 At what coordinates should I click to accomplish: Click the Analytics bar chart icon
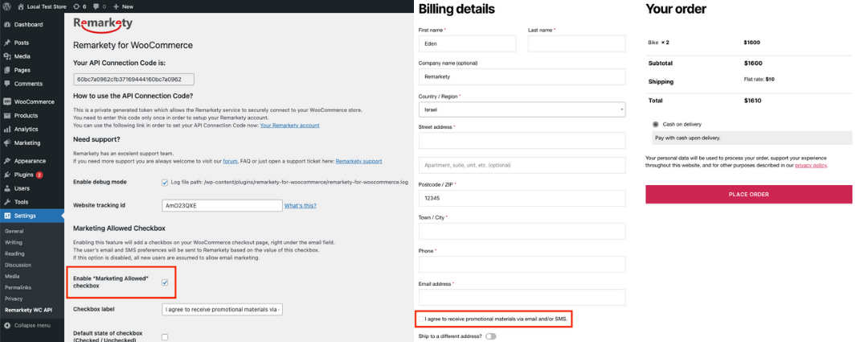pyautogui.click(x=7, y=129)
